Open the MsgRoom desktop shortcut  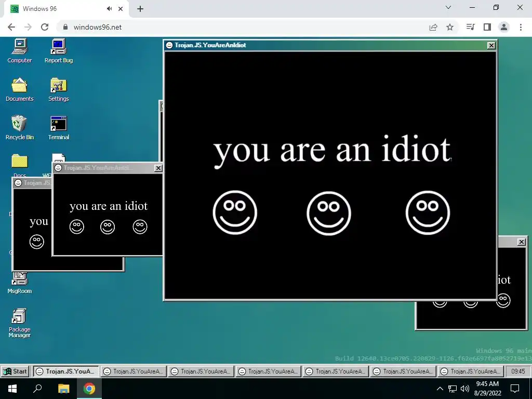point(19,283)
